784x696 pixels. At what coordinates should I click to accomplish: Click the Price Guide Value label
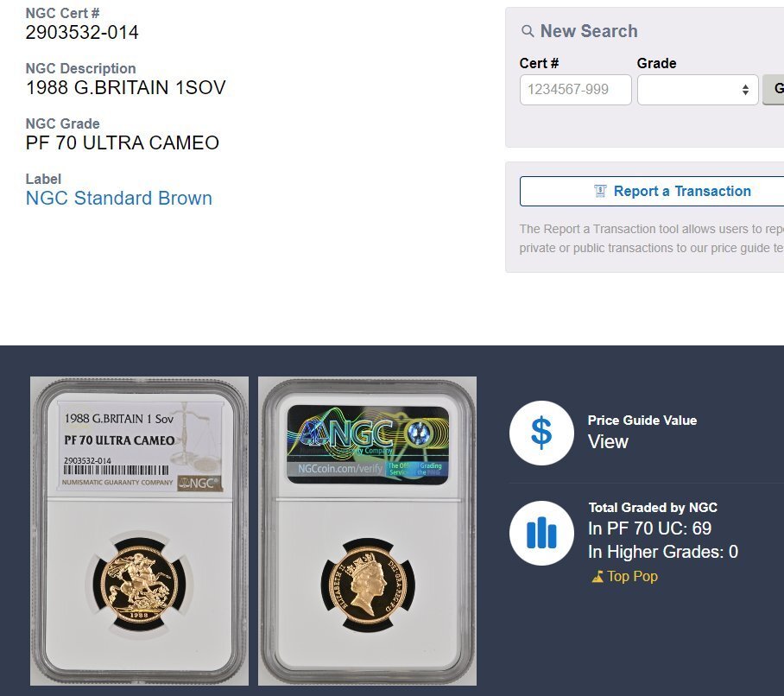coord(642,420)
